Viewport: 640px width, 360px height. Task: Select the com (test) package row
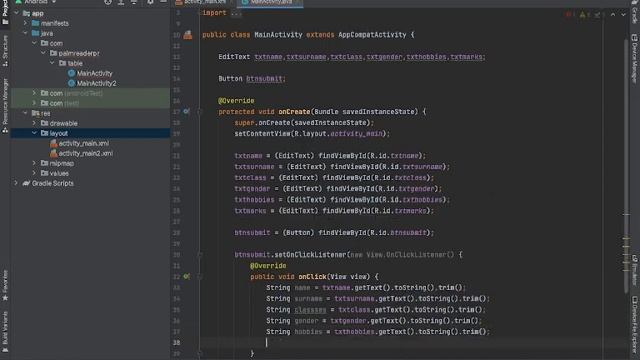pos(90,103)
